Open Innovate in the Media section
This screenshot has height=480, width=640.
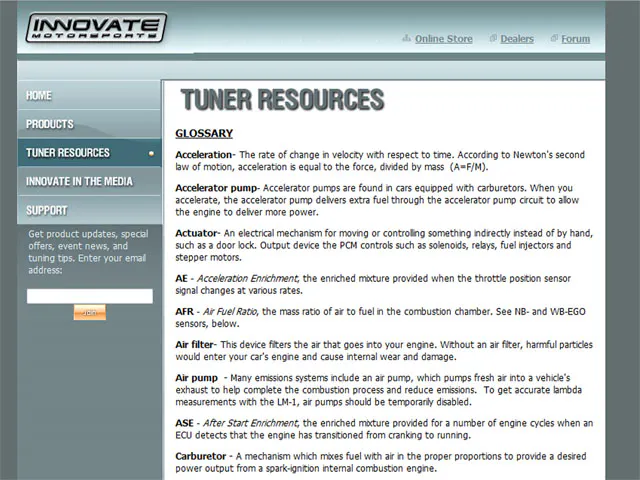click(82, 181)
